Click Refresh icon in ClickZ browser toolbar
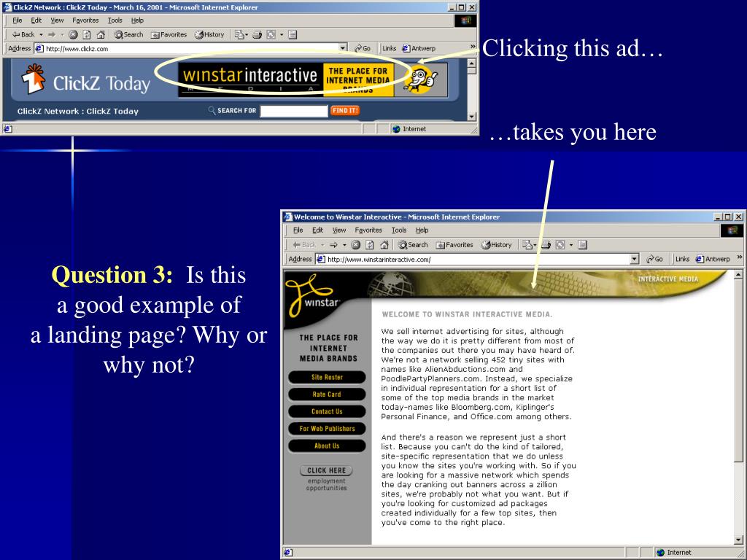 [87, 34]
